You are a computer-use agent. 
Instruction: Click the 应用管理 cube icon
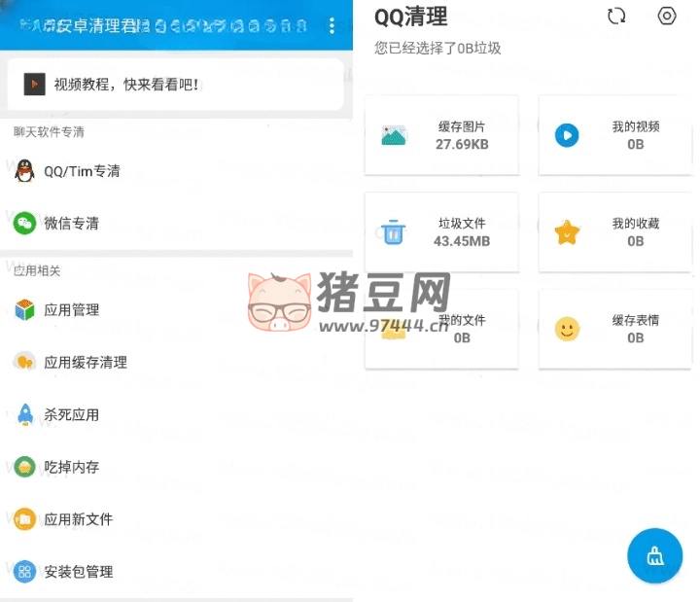tap(24, 310)
